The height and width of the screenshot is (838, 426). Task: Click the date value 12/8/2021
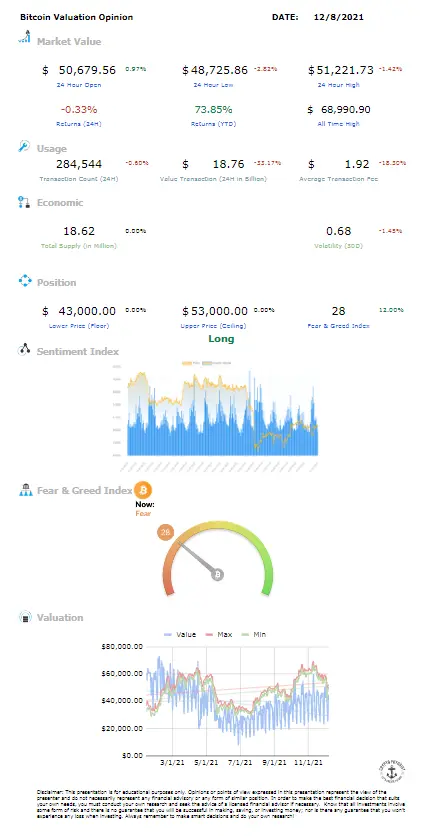338,17
